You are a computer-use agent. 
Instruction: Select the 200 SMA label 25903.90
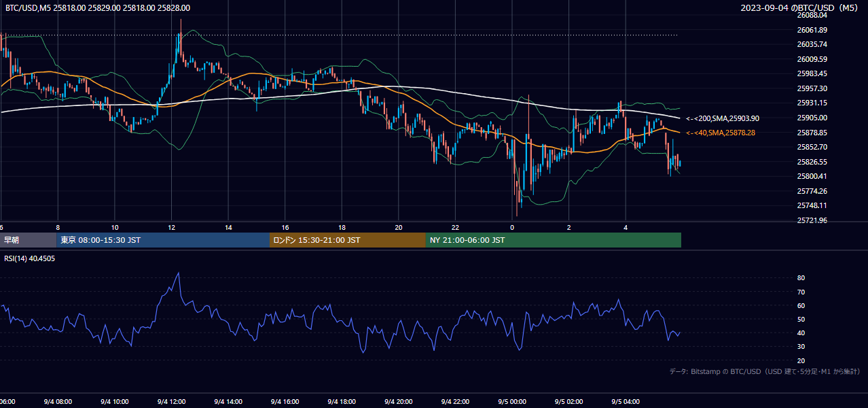723,118
